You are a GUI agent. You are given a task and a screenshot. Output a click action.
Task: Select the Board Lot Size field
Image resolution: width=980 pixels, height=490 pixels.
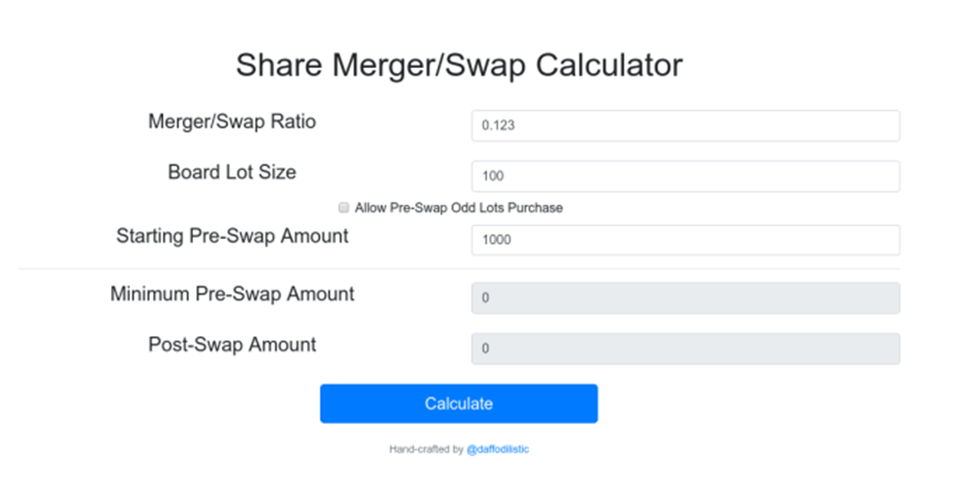pyautogui.click(x=685, y=176)
